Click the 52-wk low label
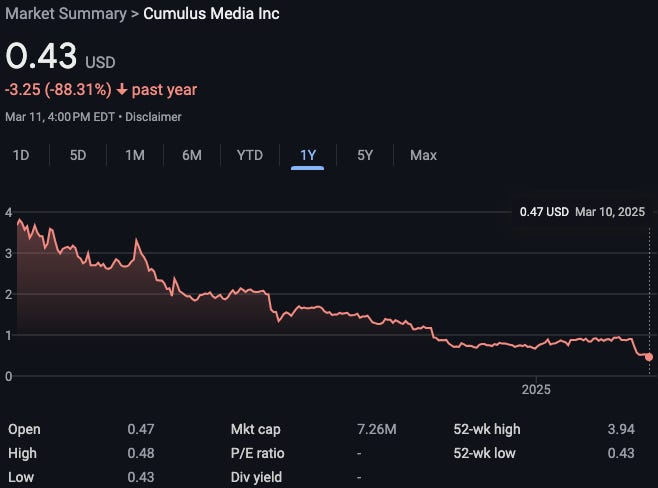Viewport: 658px width, 488px height. coord(485,453)
